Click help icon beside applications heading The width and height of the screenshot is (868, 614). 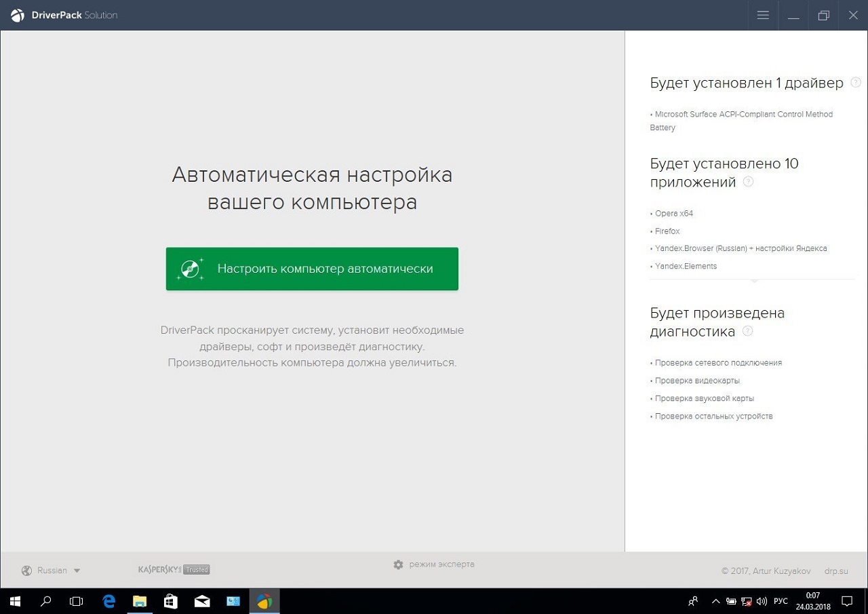pos(748,182)
